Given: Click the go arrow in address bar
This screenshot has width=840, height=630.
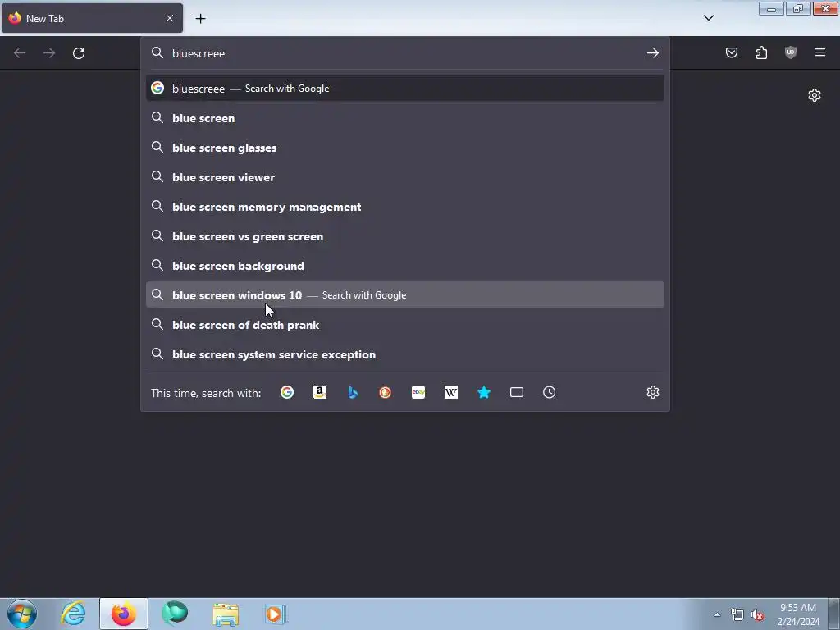Looking at the screenshot, I should [652, 53].
